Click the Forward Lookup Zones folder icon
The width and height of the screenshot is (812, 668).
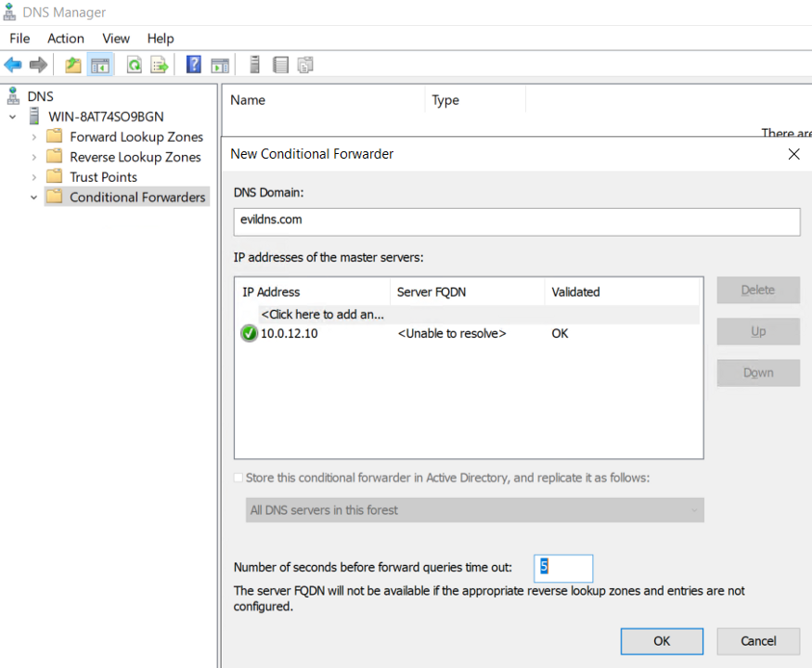pyautogui.click(x=55, y=135)
